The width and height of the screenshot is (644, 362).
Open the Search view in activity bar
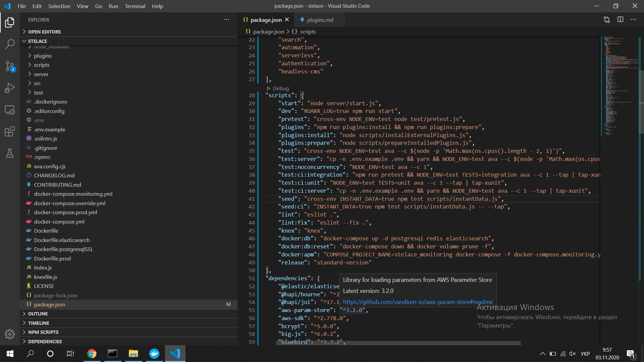(x=10, y=44)
